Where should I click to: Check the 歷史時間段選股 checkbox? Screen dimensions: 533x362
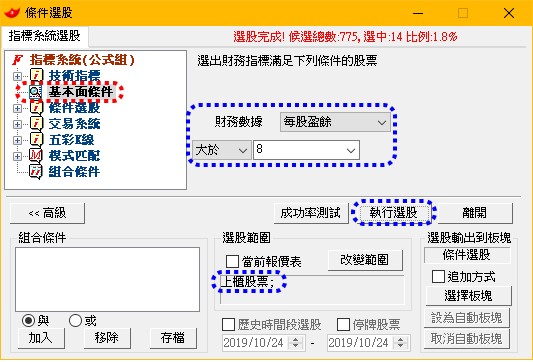pos(228,324)
